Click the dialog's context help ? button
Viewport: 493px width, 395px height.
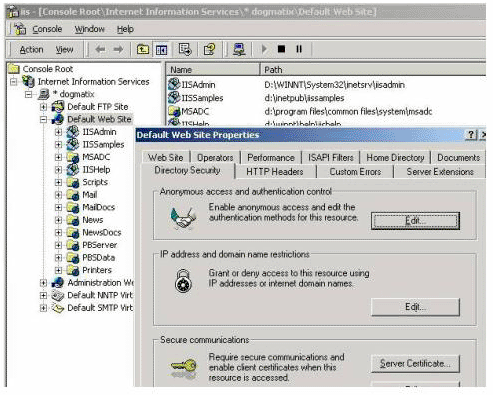coord(470,135)
